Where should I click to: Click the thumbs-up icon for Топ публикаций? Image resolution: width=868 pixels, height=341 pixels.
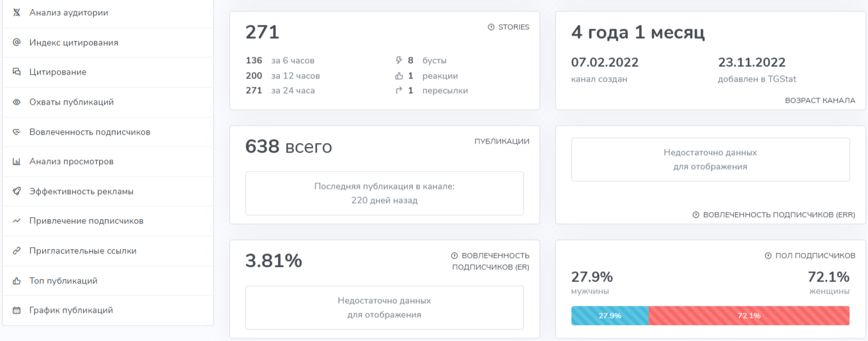coord(17,281)
